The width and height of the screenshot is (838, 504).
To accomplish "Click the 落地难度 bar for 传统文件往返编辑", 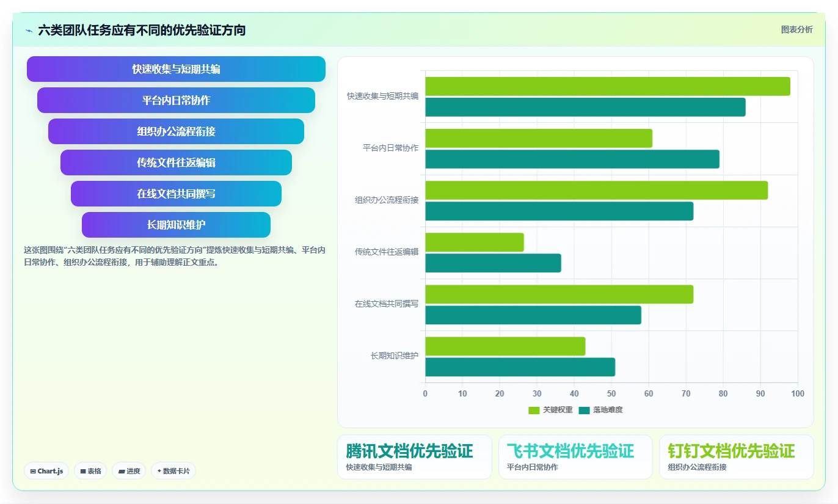I will [493, 263].
